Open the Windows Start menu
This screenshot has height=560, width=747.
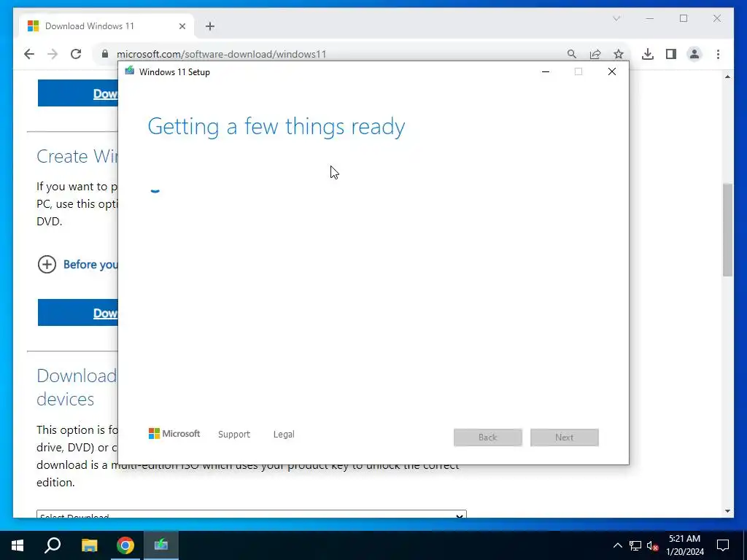pos(18,545)
